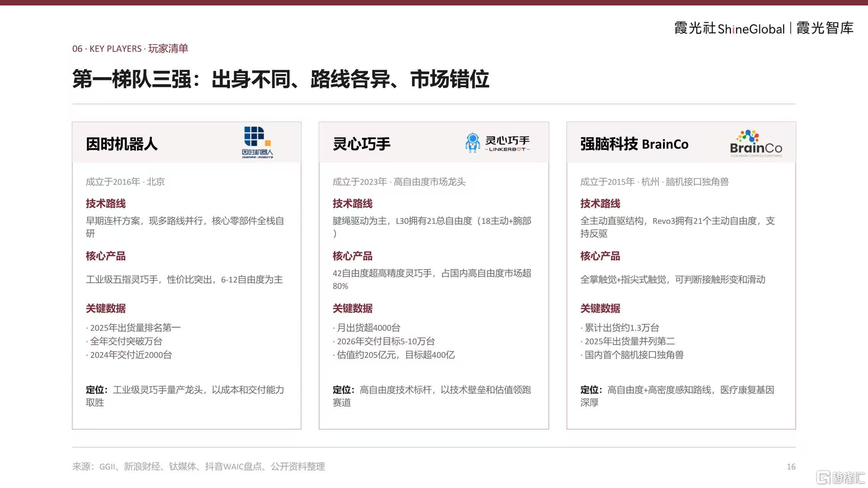Select the source line 来源：GGII、新浪财经
The image size is (868, 488).
[x=198, y=467]
